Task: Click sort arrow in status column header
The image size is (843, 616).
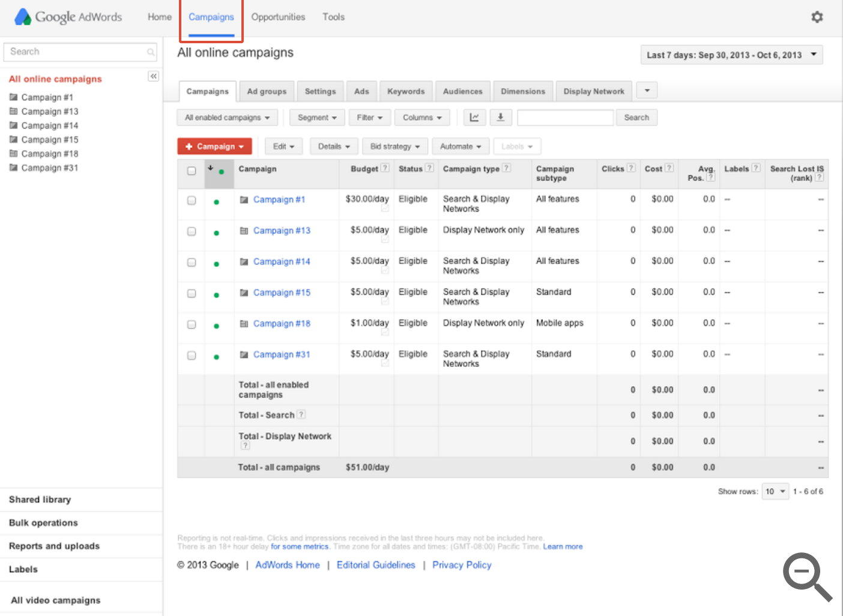Action: 211,168
